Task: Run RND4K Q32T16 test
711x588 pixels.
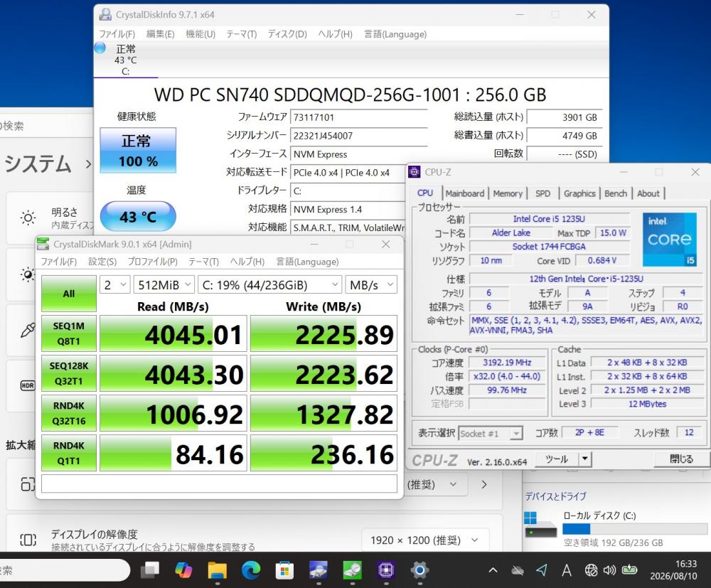Action: coord(69,414)
